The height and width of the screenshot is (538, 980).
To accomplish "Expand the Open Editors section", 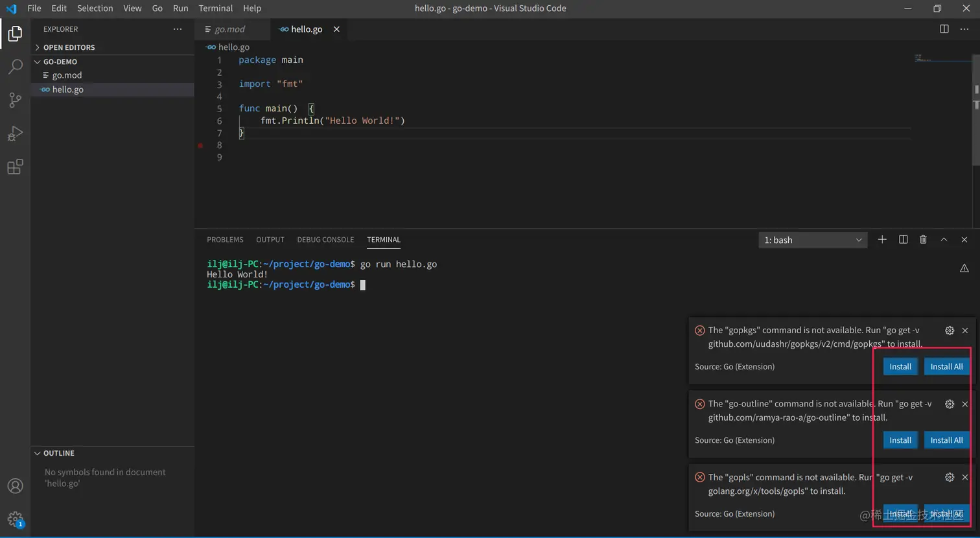I will tap(113, 47).
